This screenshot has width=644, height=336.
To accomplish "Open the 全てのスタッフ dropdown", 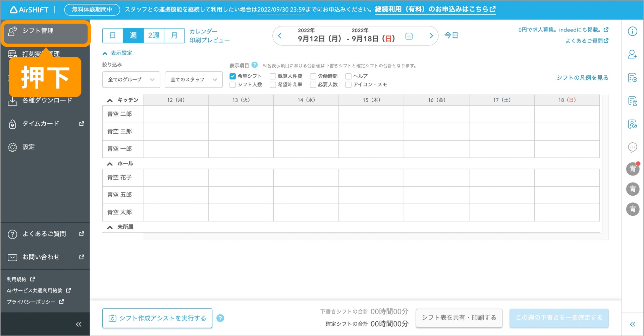I will tap(194, 79).
